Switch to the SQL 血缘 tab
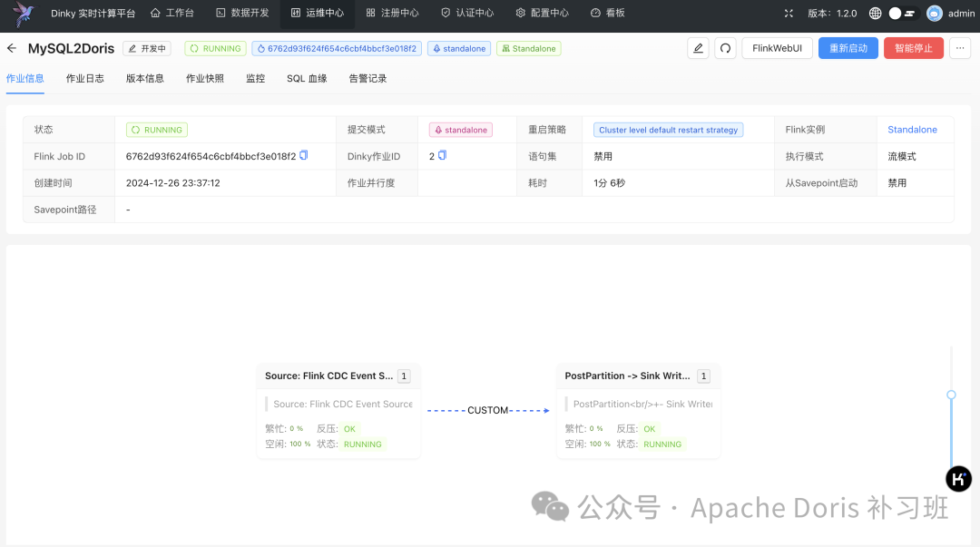Image resolution: width=980 pixels, height=547 pixels. [x=307, y=79]
